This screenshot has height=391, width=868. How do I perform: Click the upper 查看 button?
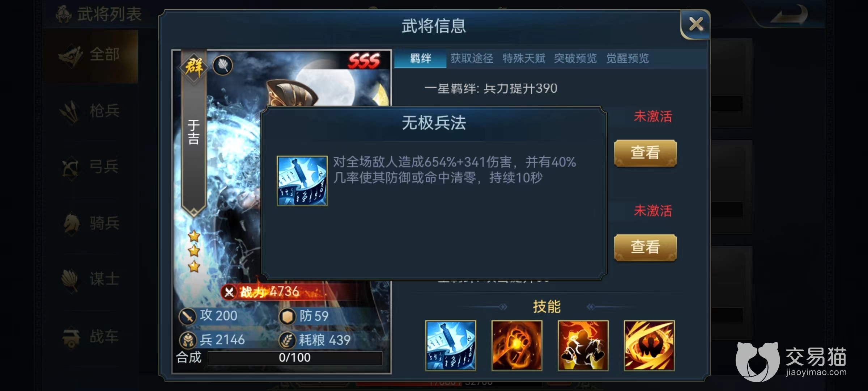coord(646,153)
